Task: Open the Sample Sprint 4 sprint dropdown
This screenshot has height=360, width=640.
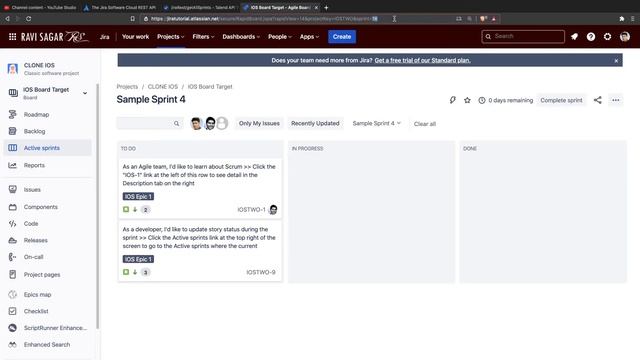Action: click(x=376, y=123)
